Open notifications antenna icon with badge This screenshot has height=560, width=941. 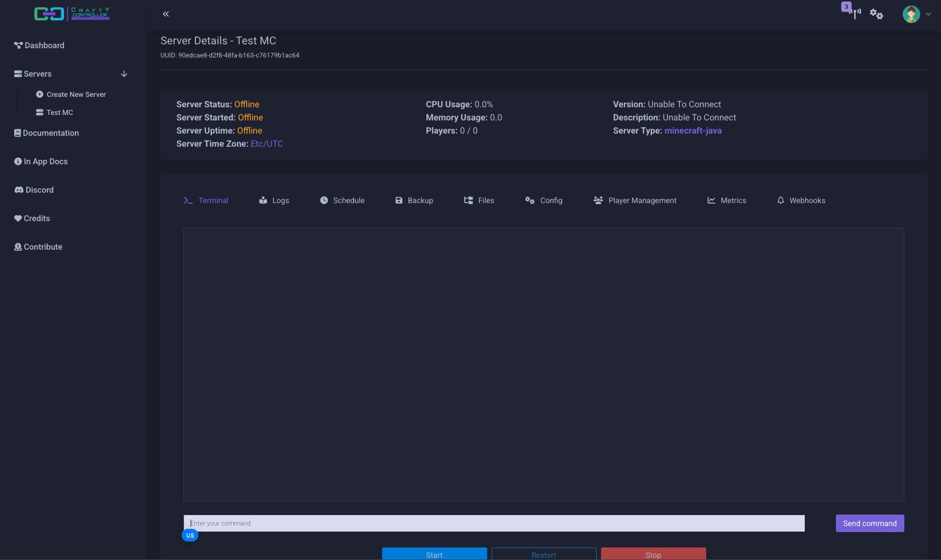tap(853, 13)
